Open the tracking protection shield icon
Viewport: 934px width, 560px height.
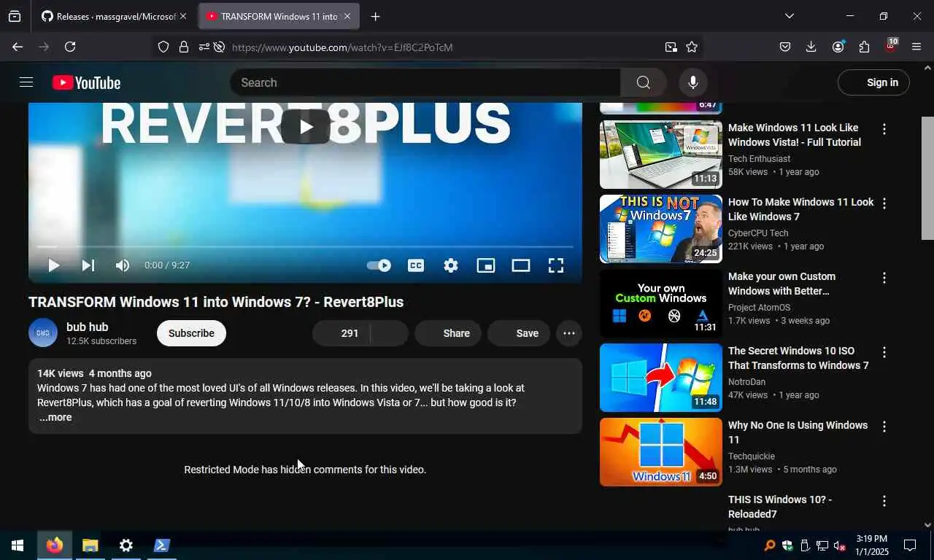pos(163,47)
